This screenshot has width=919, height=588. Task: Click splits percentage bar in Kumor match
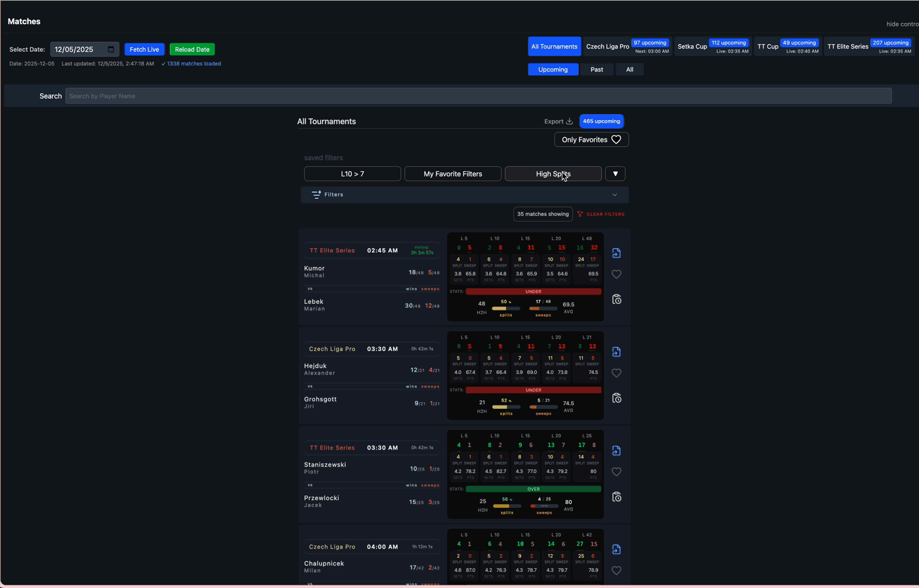click(505, 308)
